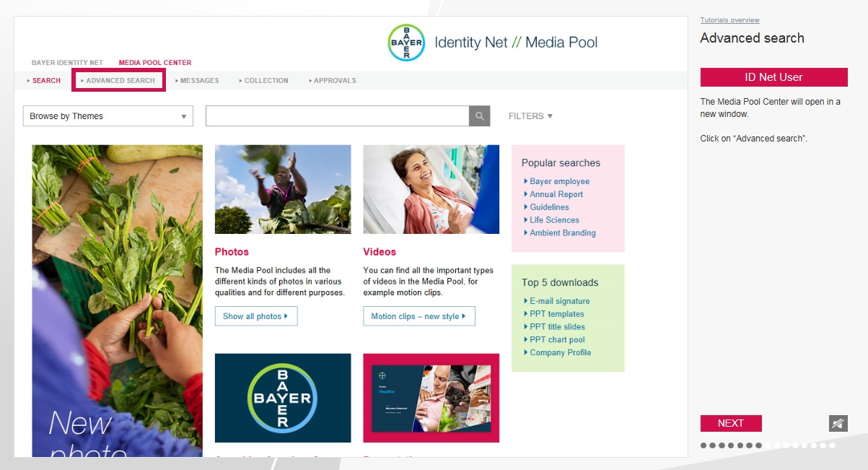868x470 pixels.
Task: Switch to the COLLECTION tab
Action: (264, 81)
